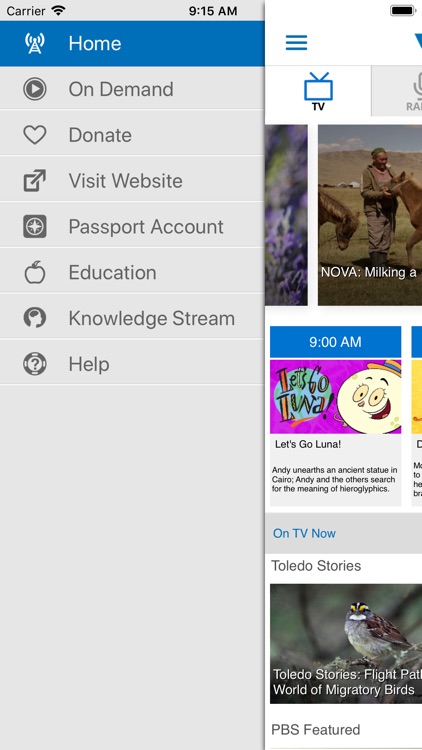Tap the Andy unearths an ancient statue description
422x750 pixels.
[334, 479]
